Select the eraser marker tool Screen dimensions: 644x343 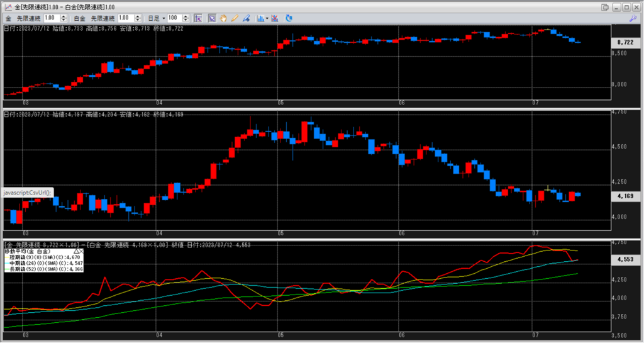[x=246, y=18]
